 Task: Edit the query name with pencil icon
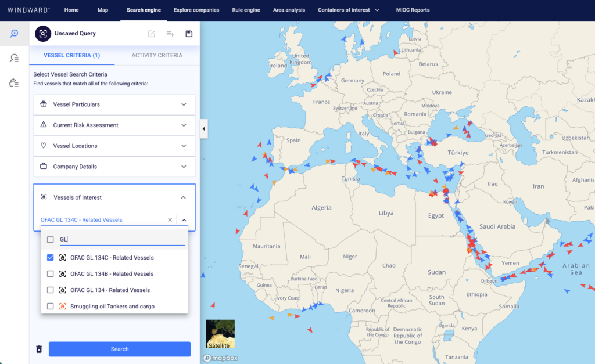(x=152, y=34)
